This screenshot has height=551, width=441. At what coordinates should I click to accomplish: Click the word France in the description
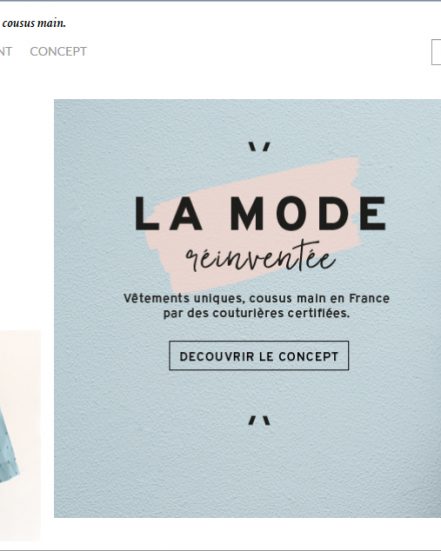coord(369,298)
